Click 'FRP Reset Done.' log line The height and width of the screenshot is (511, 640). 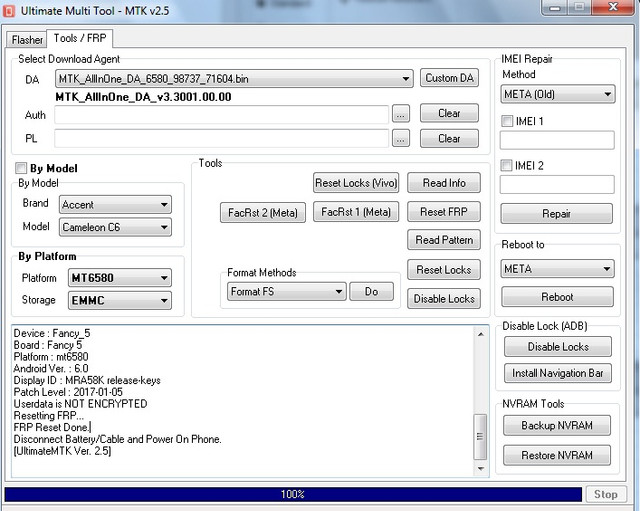coord(52,427)
